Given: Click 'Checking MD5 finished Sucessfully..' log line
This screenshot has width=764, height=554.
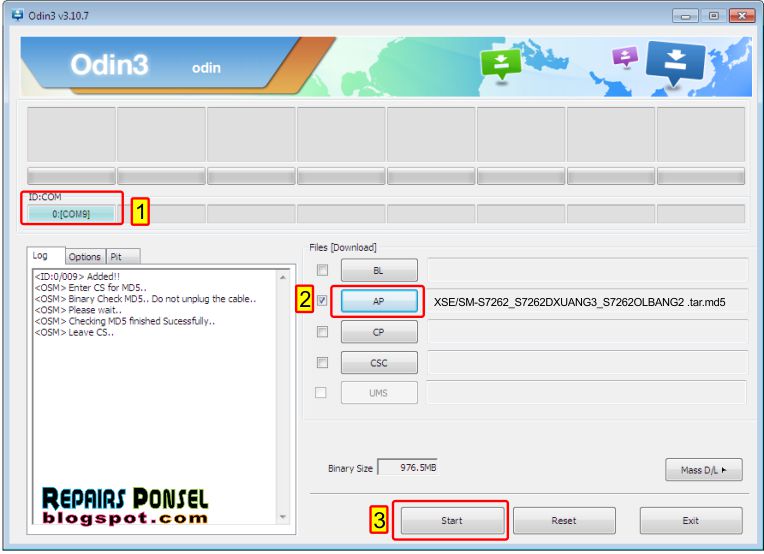Looking at the screenshot, I should tap(124, 321).
